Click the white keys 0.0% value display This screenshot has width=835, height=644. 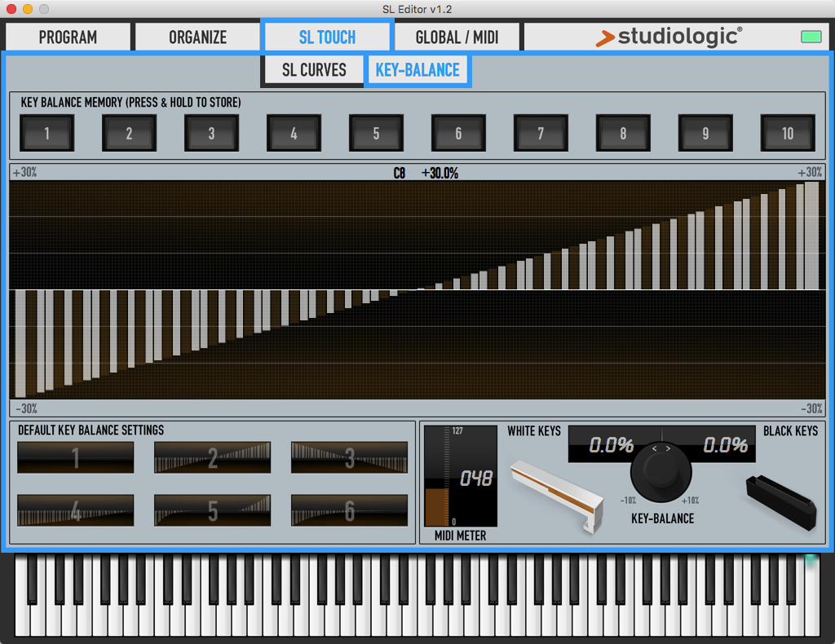pos(612,444)
